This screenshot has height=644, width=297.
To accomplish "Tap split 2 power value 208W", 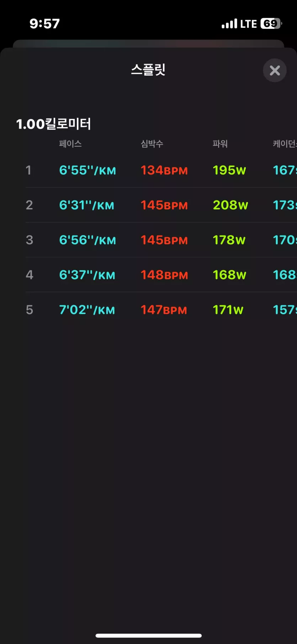I will tap(230, 205).
